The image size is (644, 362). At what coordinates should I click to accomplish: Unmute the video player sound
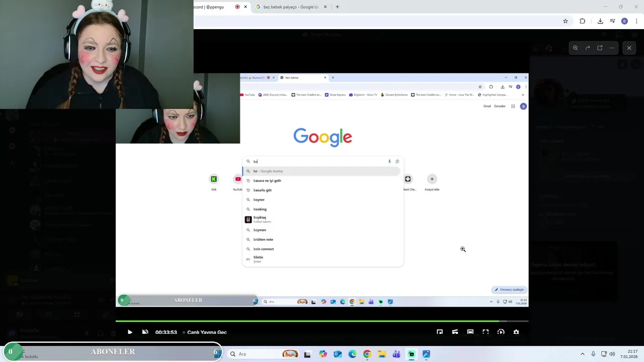pyautogui.click(x=145, y=332)
